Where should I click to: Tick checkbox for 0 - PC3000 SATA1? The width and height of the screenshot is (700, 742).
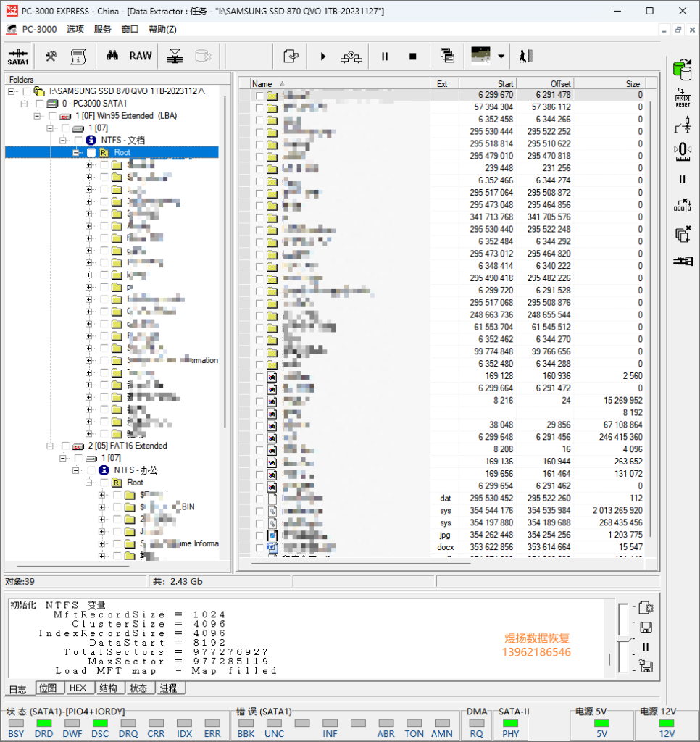click(x=39, y=104)
